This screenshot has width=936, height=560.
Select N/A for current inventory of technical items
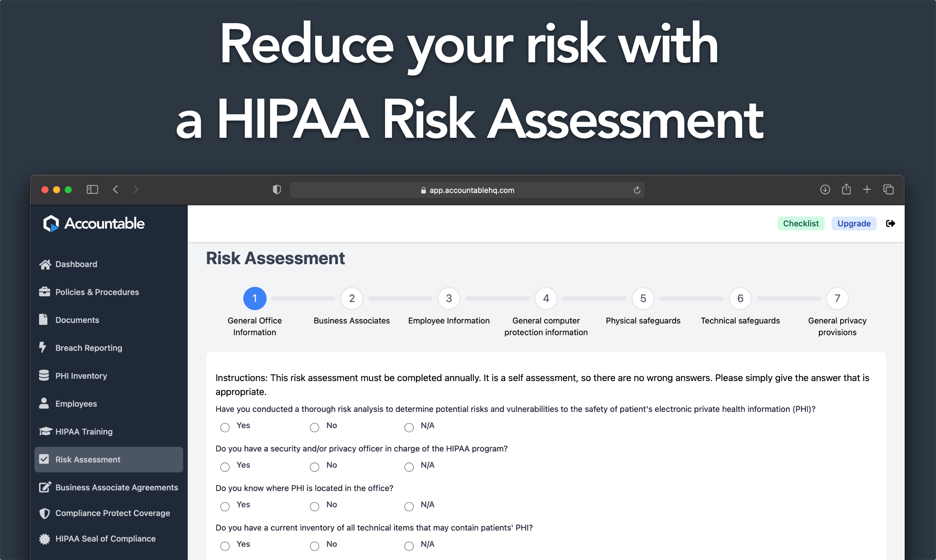(409, 546)
